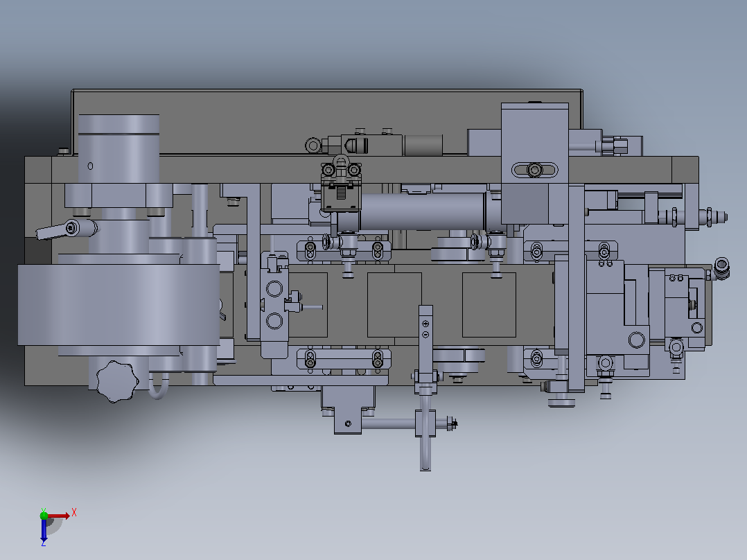
Task: Select the U-shaped tube beside the star knob
Action: (158, 385)
